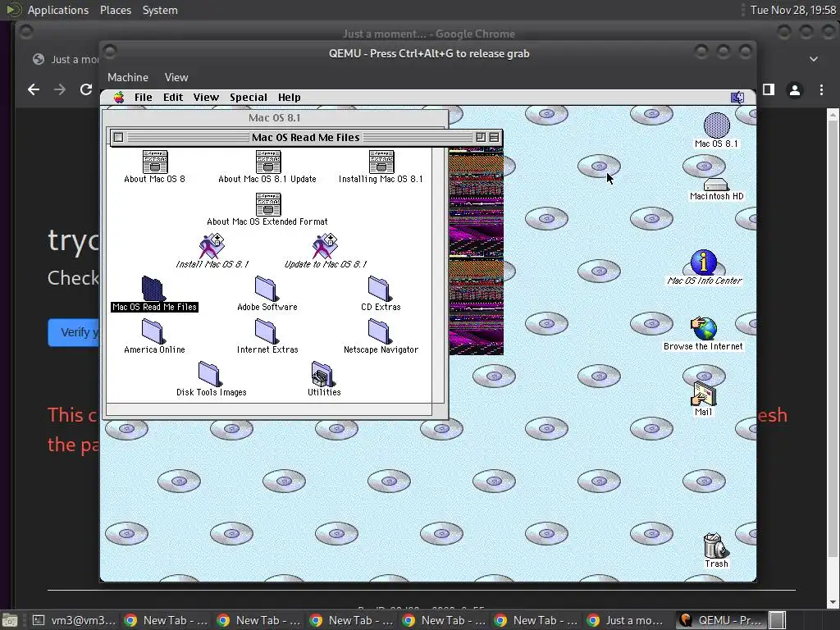The image size is (840, 630).
Task: Select the Macintosh HD drive icon
Action: 715,185
